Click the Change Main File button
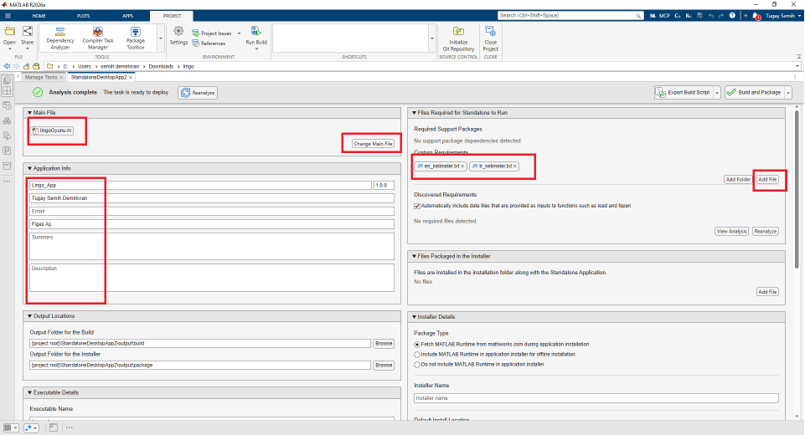This screenshot has width=805, height=435. click(x=373, y=144)
